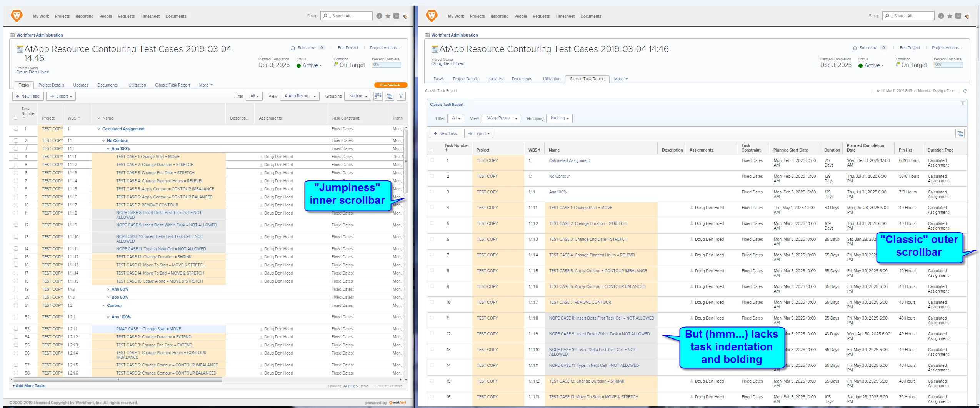This screenshot has height=408, width=980.
Task: Collapse the Classic Task Report panel with the double-arrow icon
Action: (963, 103)
